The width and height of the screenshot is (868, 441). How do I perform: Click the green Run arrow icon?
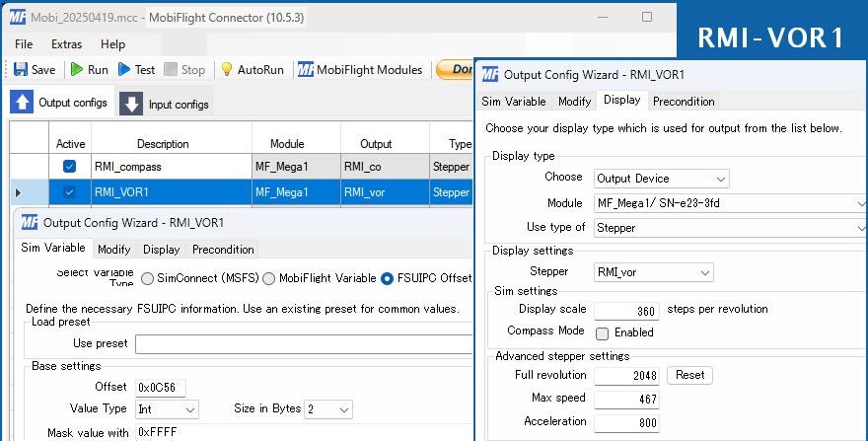point(77,69)
